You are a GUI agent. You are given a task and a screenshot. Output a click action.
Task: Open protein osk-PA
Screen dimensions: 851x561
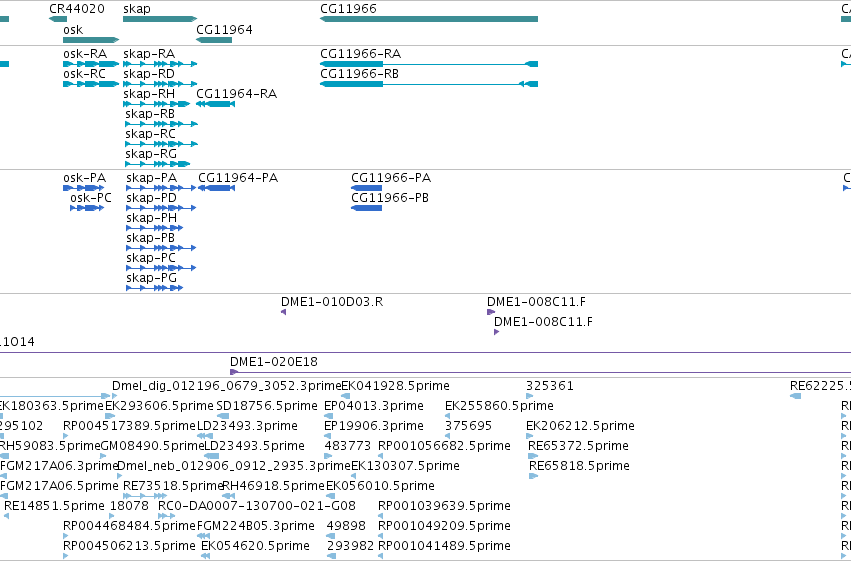coord(84,188)
